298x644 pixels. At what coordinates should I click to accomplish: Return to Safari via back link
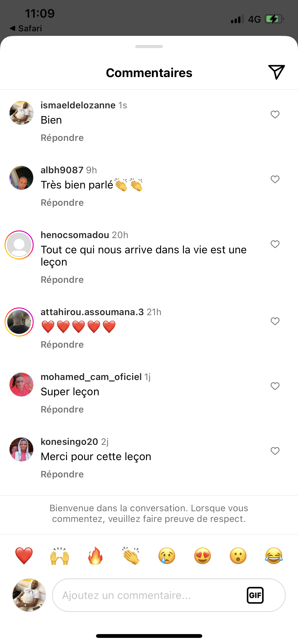point(26,28)
